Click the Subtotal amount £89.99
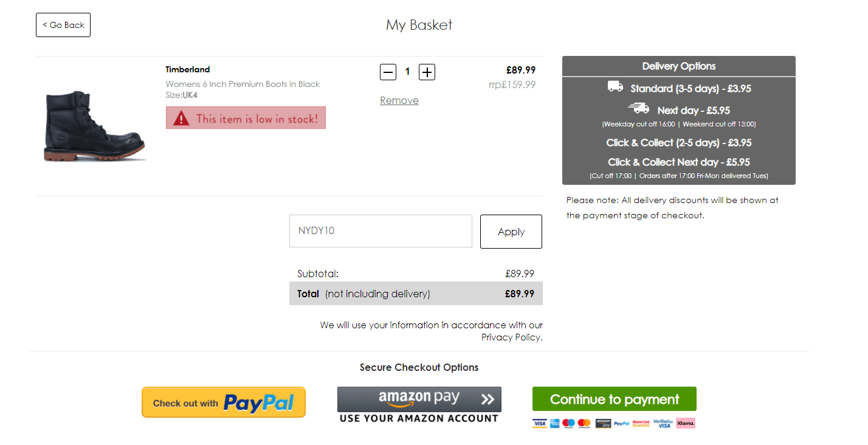The height and width of the screenshot is (445, 868). pyautogui.click(x=520, y=274)
